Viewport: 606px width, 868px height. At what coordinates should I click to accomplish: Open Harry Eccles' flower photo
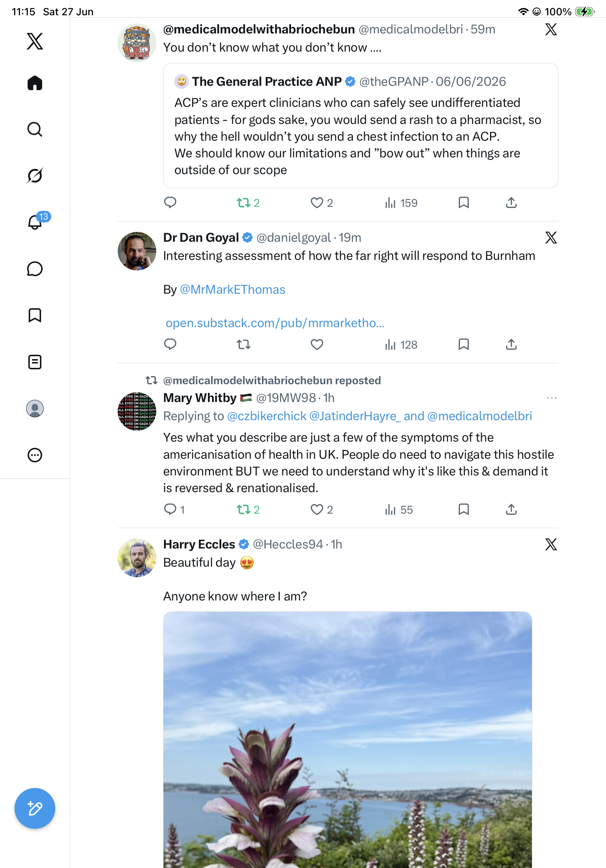pos(347,739)
